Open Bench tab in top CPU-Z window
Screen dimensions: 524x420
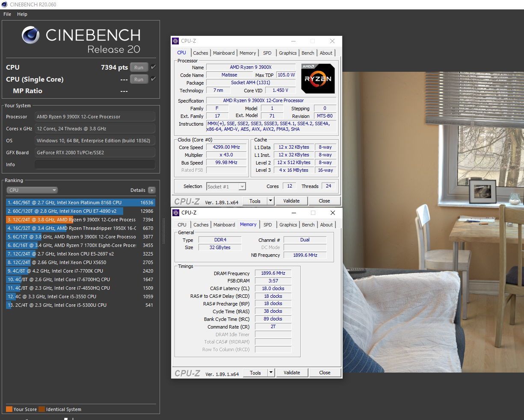[308, 53]
